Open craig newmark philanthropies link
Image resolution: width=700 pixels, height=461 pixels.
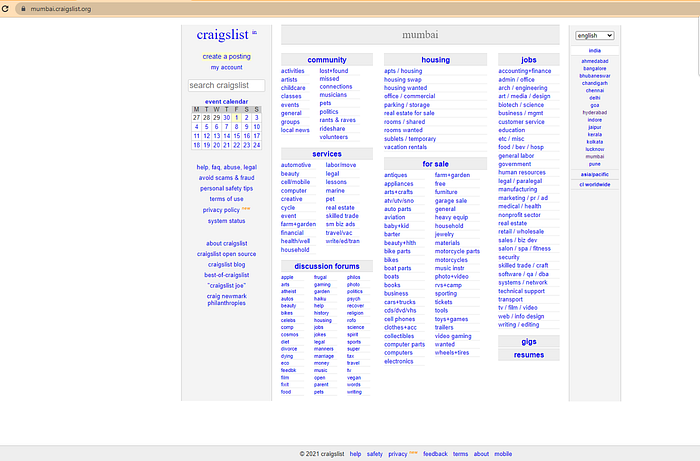(x=226, y=299)
